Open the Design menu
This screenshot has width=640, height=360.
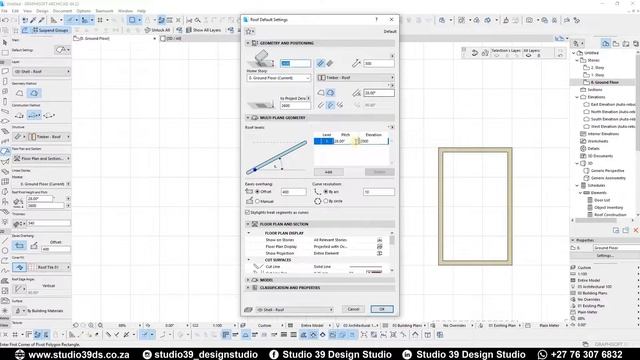tap(42, 11)
